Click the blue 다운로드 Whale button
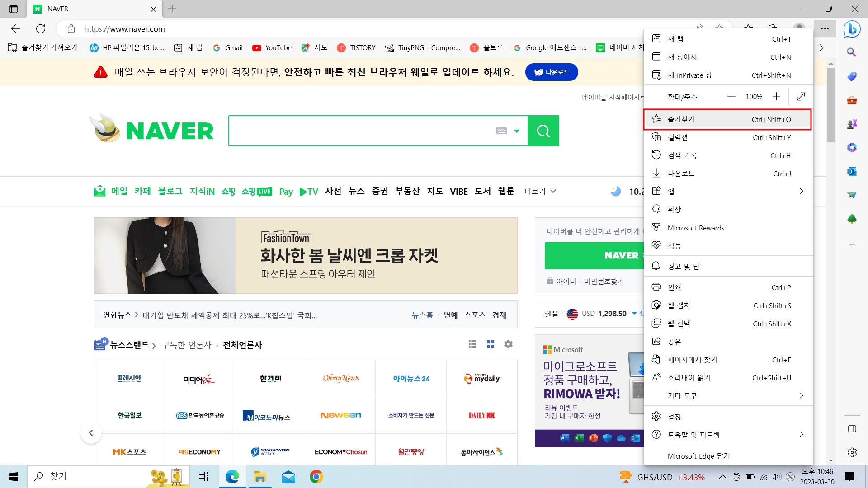The height and width of the screenshot is (488, 868). [551, 72]
